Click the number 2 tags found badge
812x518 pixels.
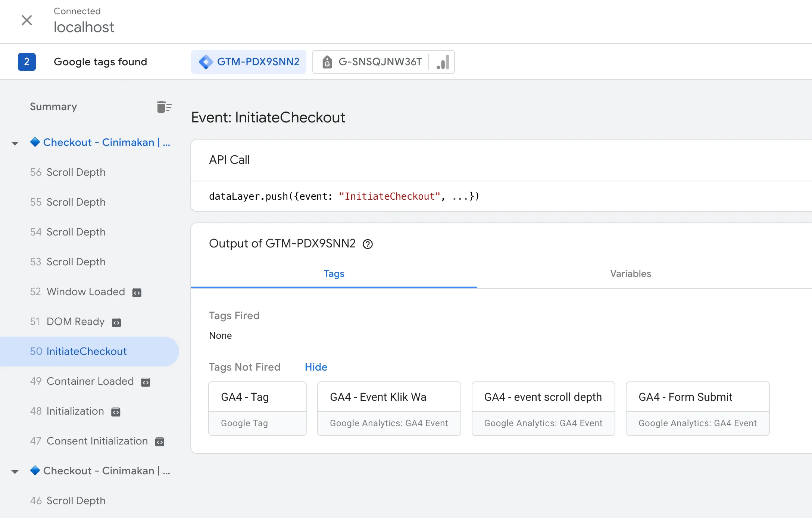[x=27, y=62]
